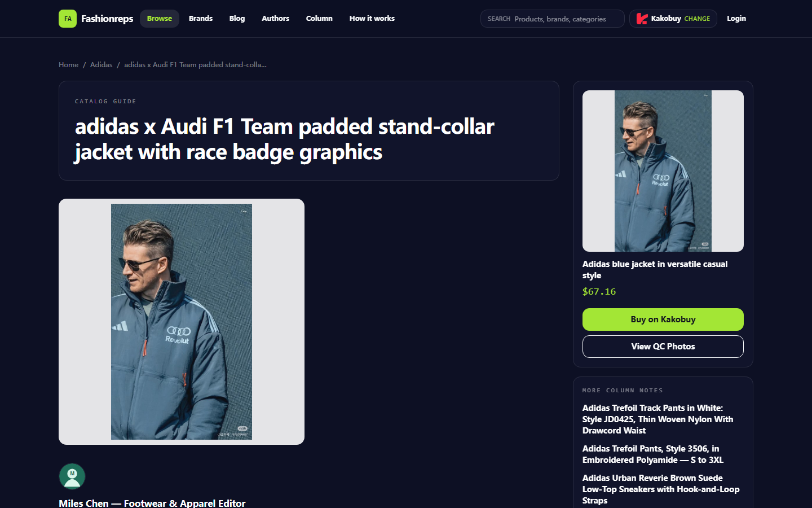Screen dimensions: 812x508
Task: Click the green FA Fashionreps logo icon
Action: point(68,19)
